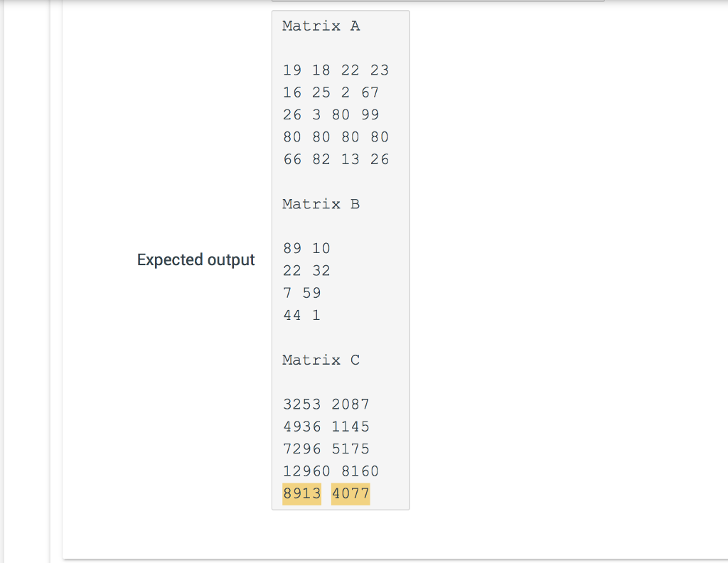Viewport: 728px width, 563px height.
Task: Click the white card surrounding the output panel
Action: [x=533, y=284]
